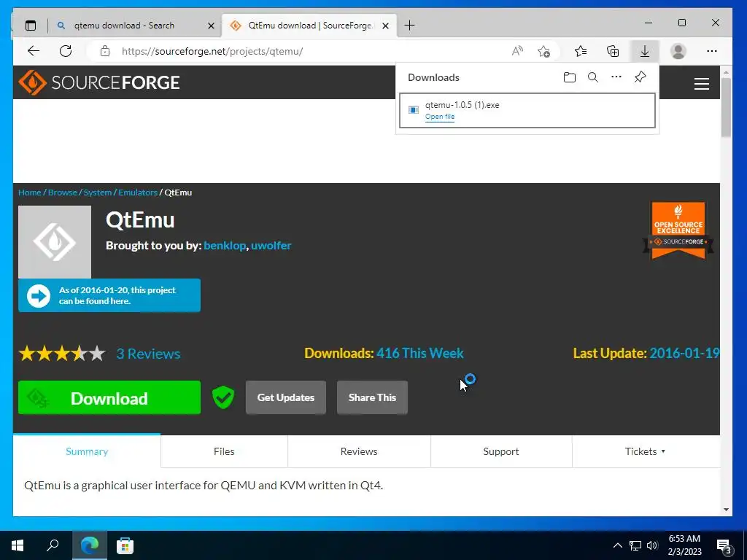Click Open file under qtemu-1.0.5 (1).exe
This screenshot has height=560, width=747.
pyautogui.click(x=440, y=117)
